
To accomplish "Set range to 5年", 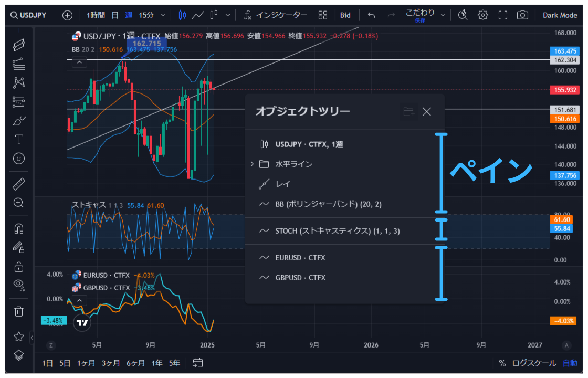I will (174, 363).
